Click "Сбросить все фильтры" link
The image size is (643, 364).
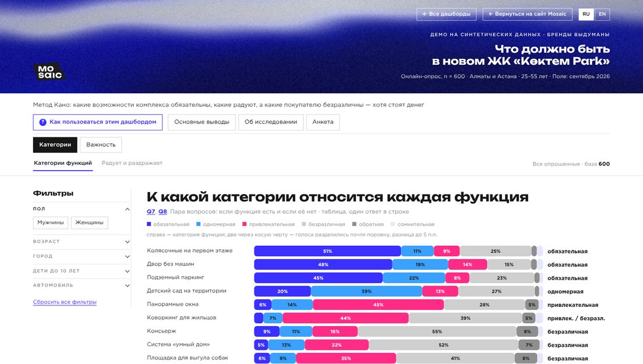click(x=65, y=302)
